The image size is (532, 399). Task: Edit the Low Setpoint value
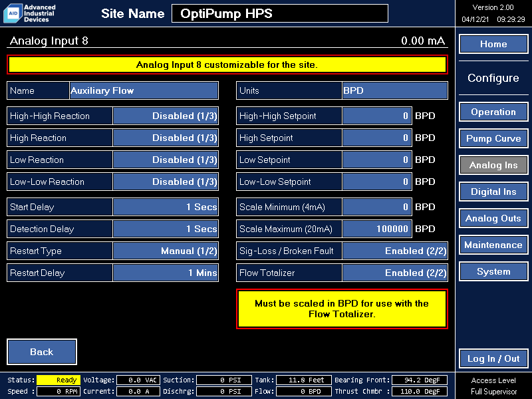(377, 160)
